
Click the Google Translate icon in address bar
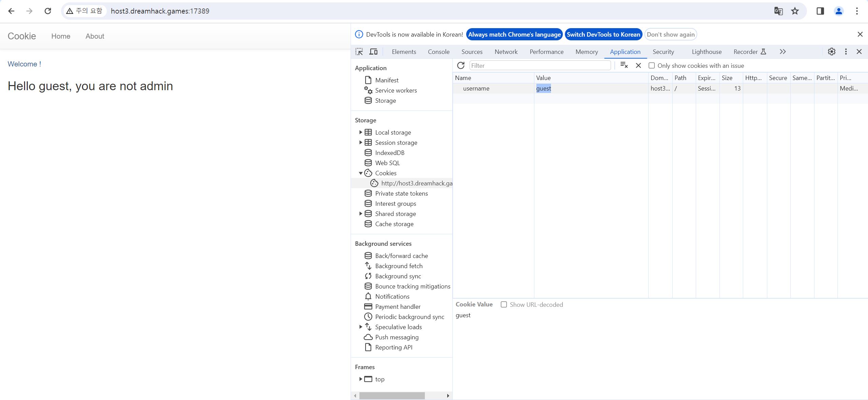778,11
